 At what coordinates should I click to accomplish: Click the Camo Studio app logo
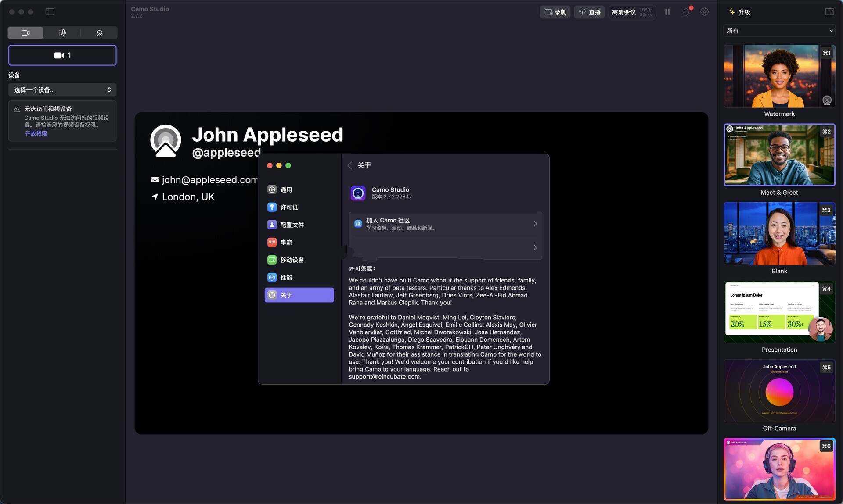point(358,193)
